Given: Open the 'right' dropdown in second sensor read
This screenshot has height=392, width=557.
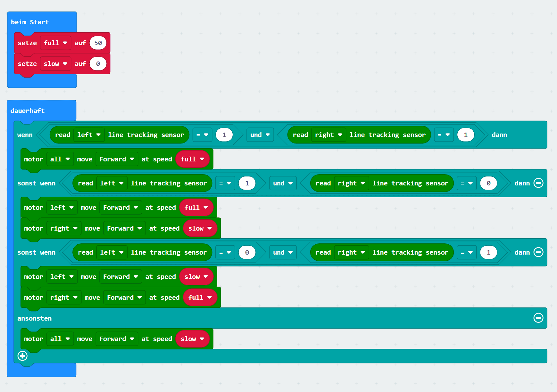Looking at the screenshot, I should coord(328,135).
